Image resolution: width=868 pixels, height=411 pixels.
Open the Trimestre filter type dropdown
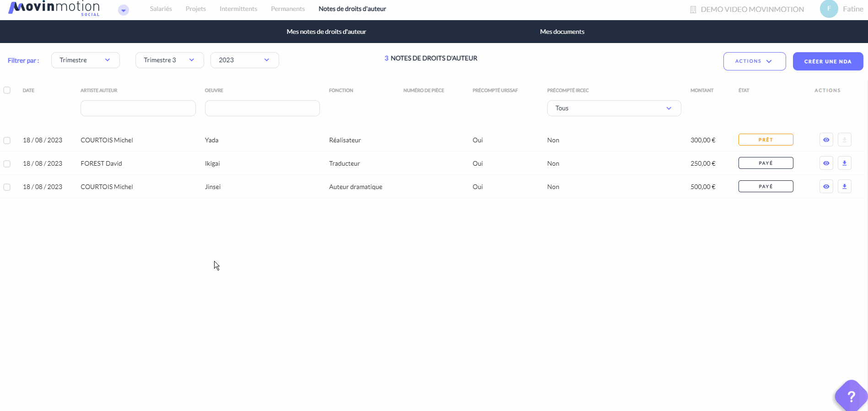point(86,60)
